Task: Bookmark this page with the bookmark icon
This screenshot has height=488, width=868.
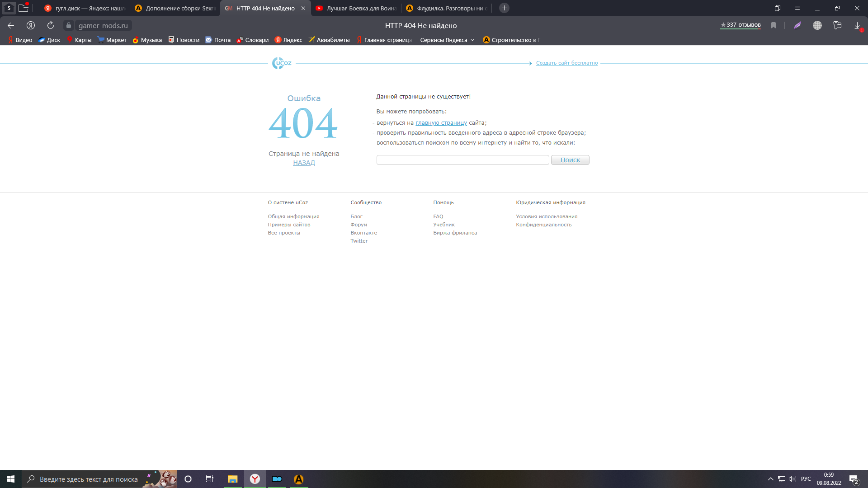Action: pos(774,25)
